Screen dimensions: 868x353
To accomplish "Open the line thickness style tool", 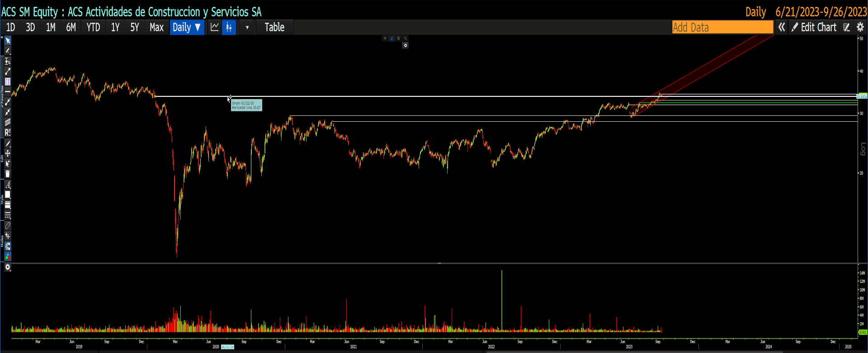I will (x=8, y=205).
